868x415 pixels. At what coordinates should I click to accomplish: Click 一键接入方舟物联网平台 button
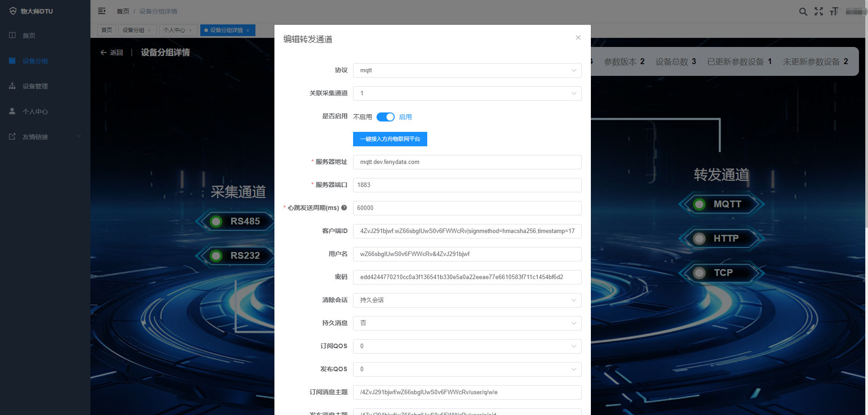390,139
